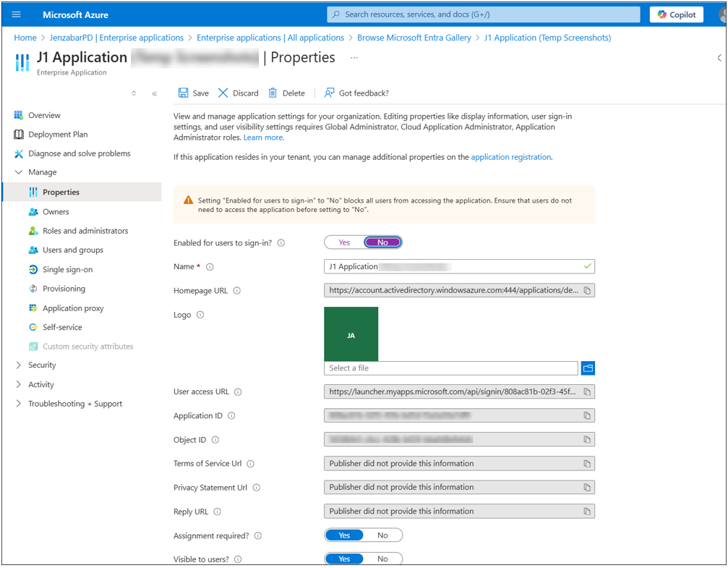Click Discard in the toolbar
Viewport: 728px width, 568px height.
pos(238,93)
